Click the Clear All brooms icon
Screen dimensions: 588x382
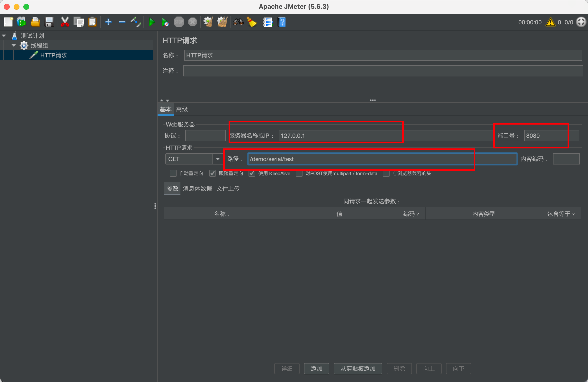(x=222, y=22)
